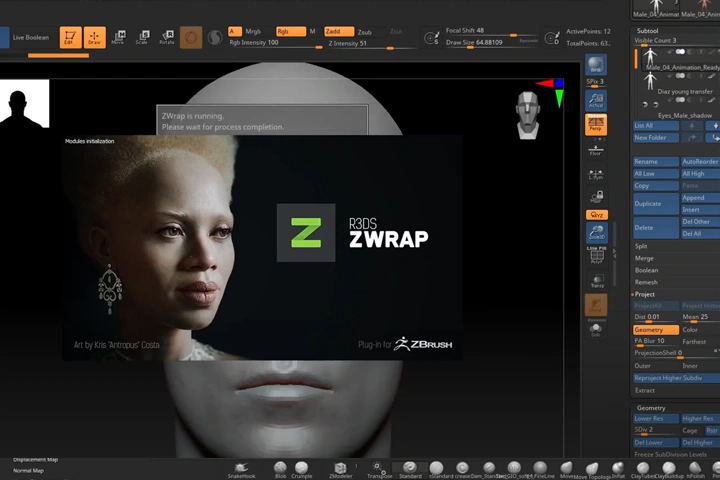Expand the Merge section
720x480 pixels.
[x=644, y=258]
